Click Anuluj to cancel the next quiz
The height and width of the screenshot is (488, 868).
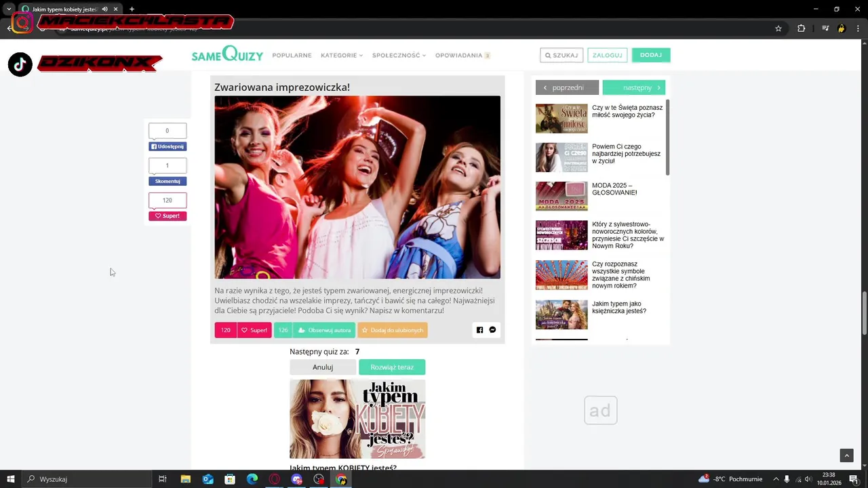323,367
